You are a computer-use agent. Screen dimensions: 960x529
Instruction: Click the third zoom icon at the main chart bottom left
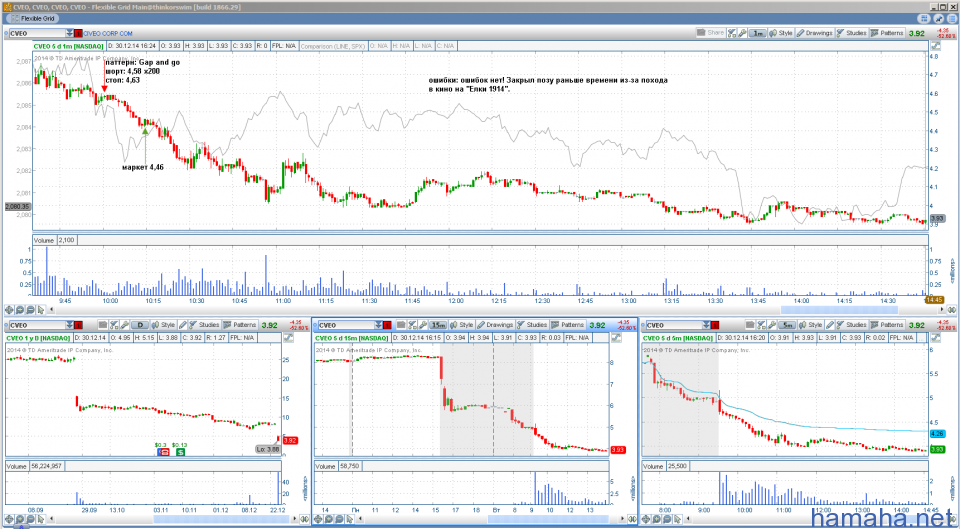(30, 310)
